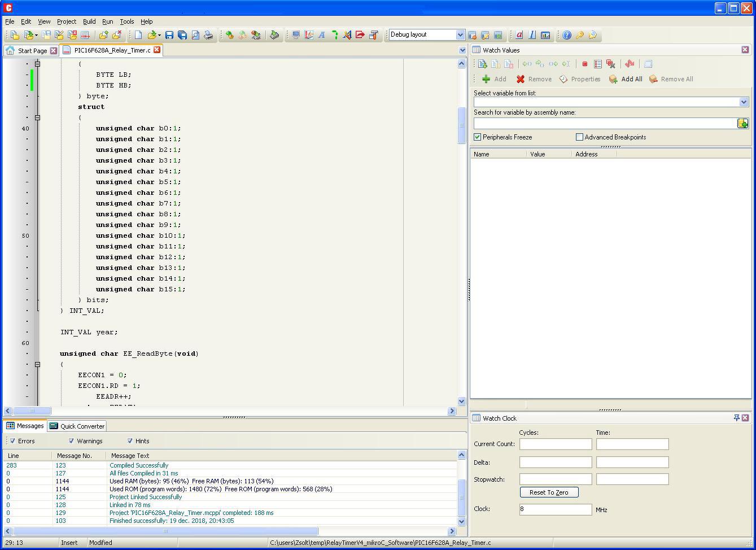Select the 'Project Linked Successfully' message row
The image size is (756, 550).
[230, 497]
